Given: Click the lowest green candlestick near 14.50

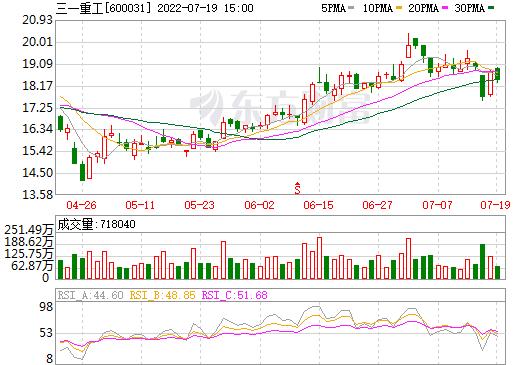Looking at the screenshot, I should (x=82, y=172).
